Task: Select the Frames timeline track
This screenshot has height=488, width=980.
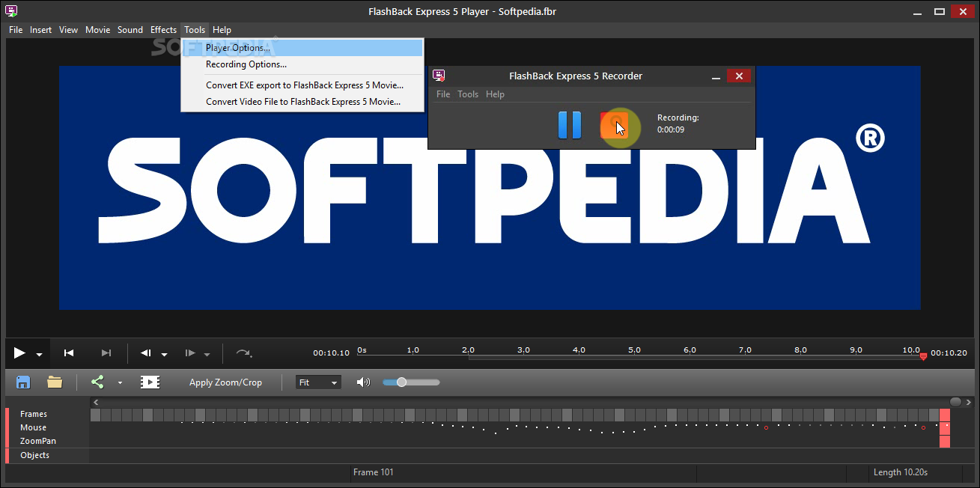Action: tap(34, 414)
